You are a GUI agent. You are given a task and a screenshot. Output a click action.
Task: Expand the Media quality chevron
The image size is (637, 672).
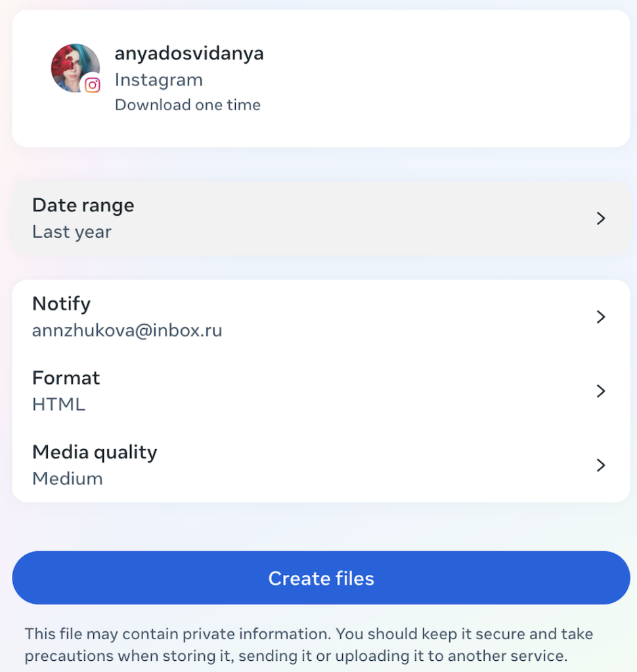click(x=600, y=465)
